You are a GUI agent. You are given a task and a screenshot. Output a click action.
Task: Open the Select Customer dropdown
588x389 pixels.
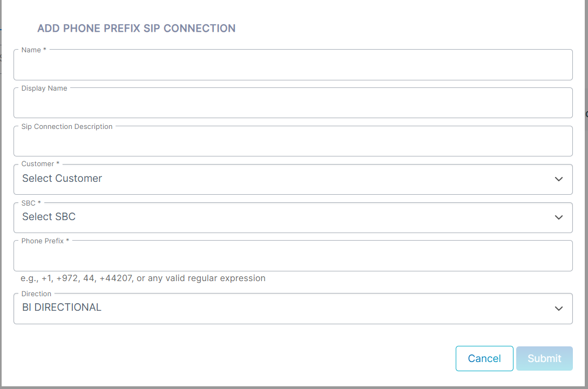click(x=293, y=179)
